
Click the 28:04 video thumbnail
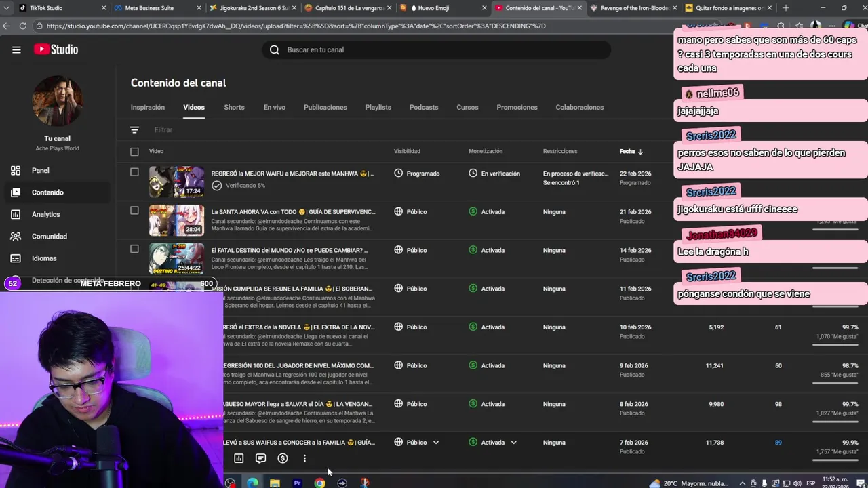176,220
